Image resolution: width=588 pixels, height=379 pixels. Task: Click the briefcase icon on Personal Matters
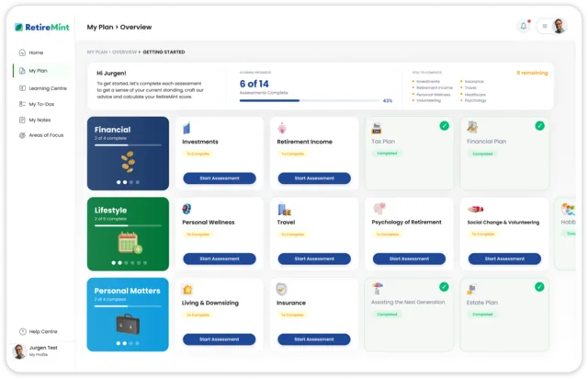coord(128,324)
